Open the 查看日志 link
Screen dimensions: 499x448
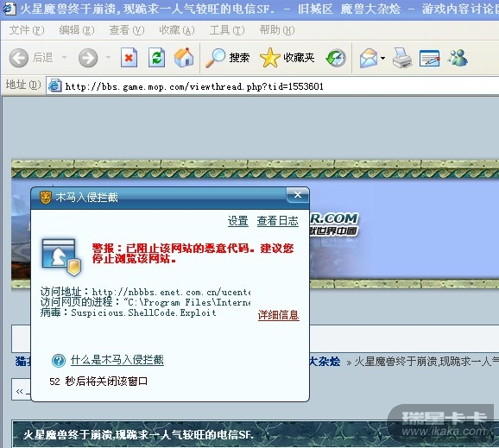pyautogui.click(x=277, y=221)
